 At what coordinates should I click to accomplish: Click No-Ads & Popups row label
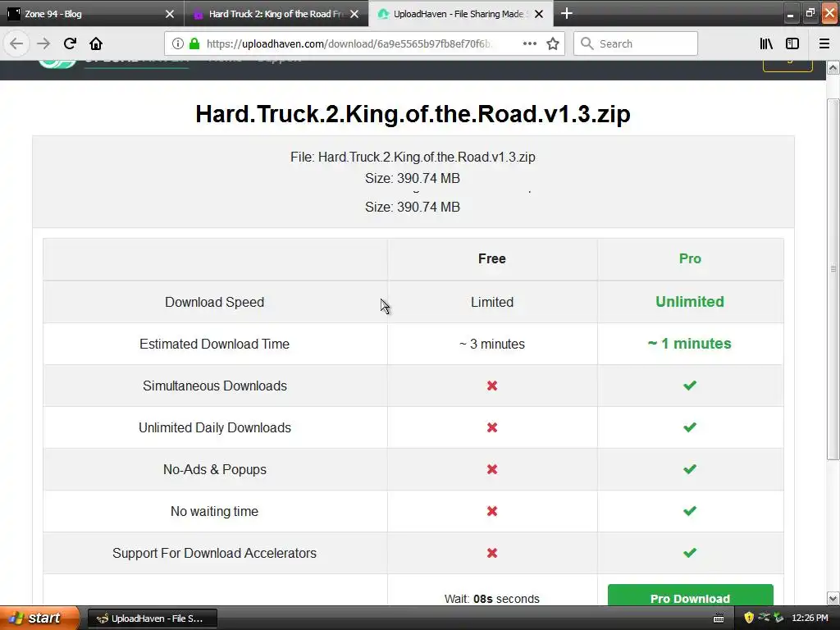point(214,469)
